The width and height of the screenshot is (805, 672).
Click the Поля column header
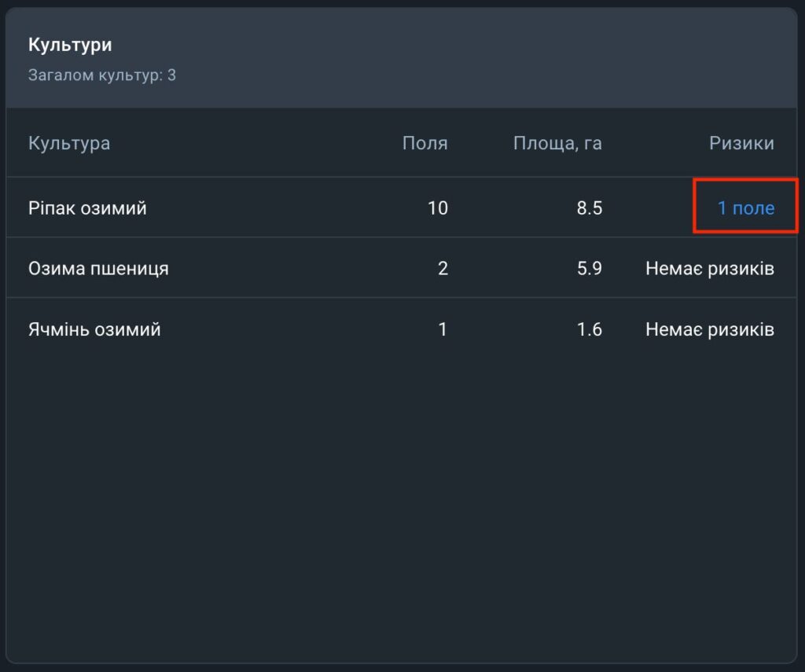pyautogui.click(x=425, y=143)
